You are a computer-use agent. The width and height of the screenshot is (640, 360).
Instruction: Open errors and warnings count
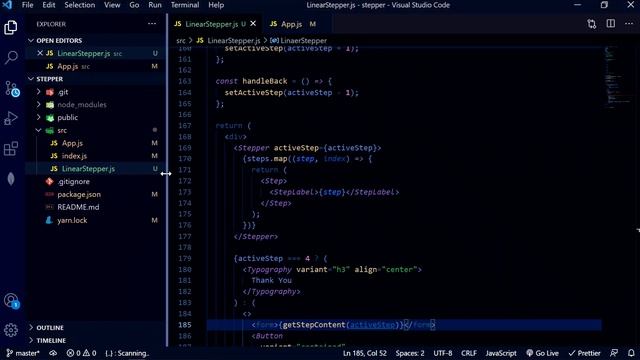click(x=81, y=353)
